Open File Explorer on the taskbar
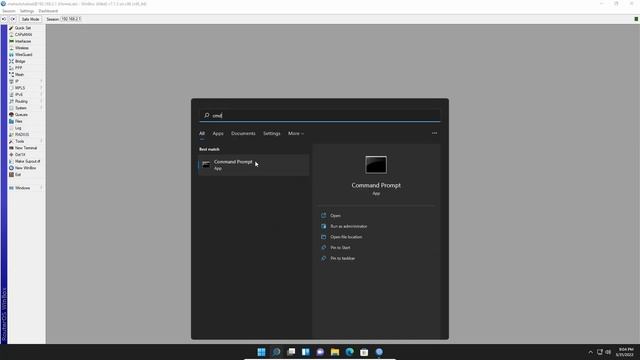640x360 pixels. tap(335, 352)
